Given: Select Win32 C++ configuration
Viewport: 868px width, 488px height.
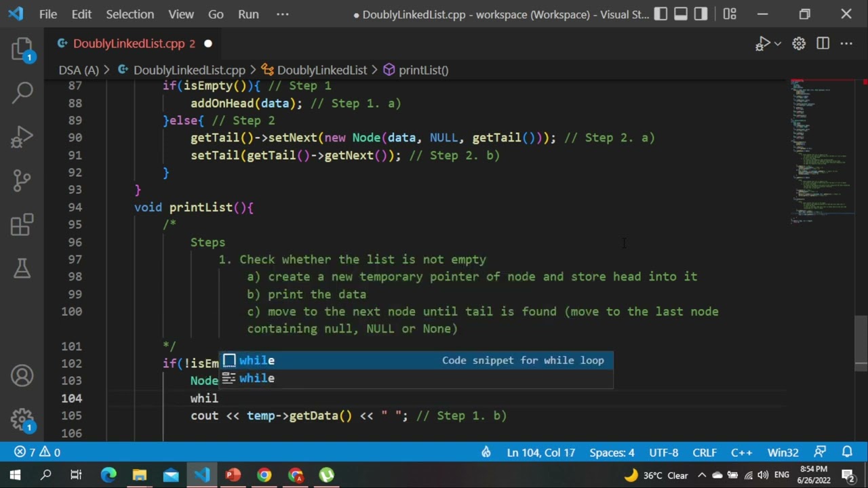Looking at the screenshot, I should (x=783, y=452).
